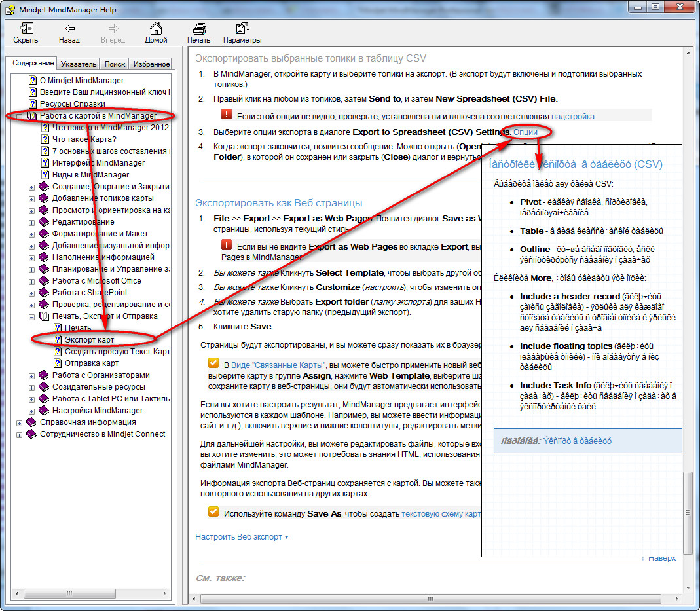Click the popup heading ending in (CSV)
This screenshot has width=700, height=611.
[x=576, y=164]
